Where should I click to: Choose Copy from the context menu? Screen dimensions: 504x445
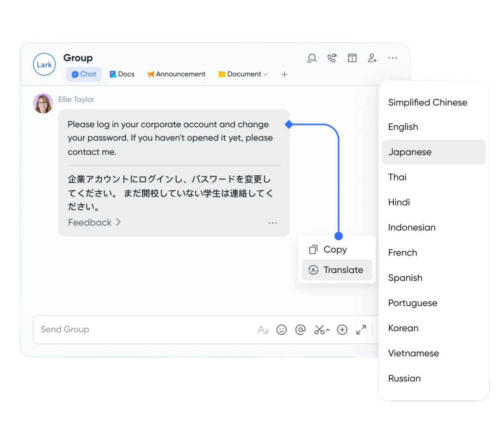[x=337, y=249]
